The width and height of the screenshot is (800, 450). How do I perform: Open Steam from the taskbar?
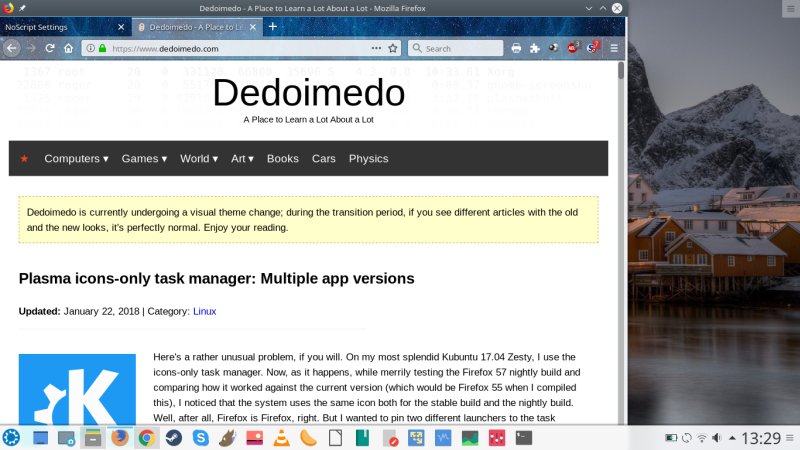(174, 437)
